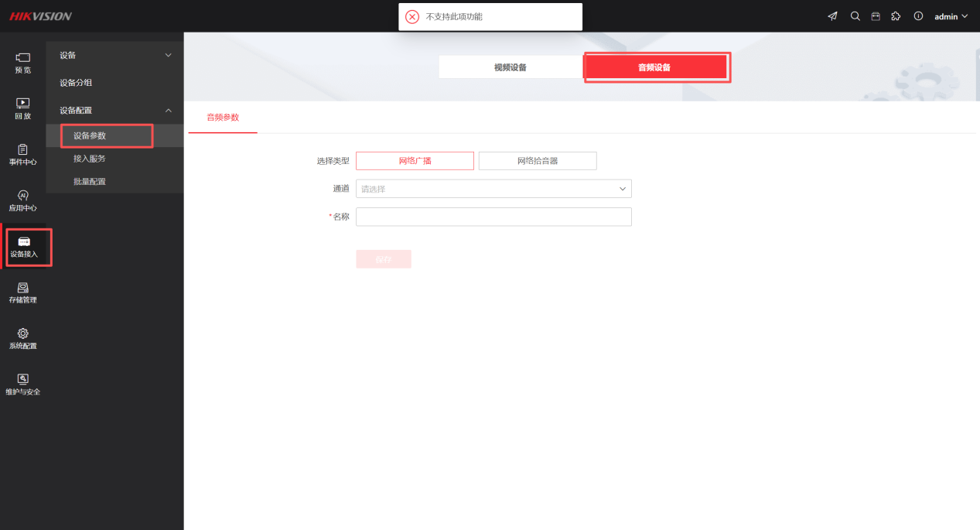Screen dimensions: 980x530
Task: Open 事件中心 event center
Action: (23, 155)
